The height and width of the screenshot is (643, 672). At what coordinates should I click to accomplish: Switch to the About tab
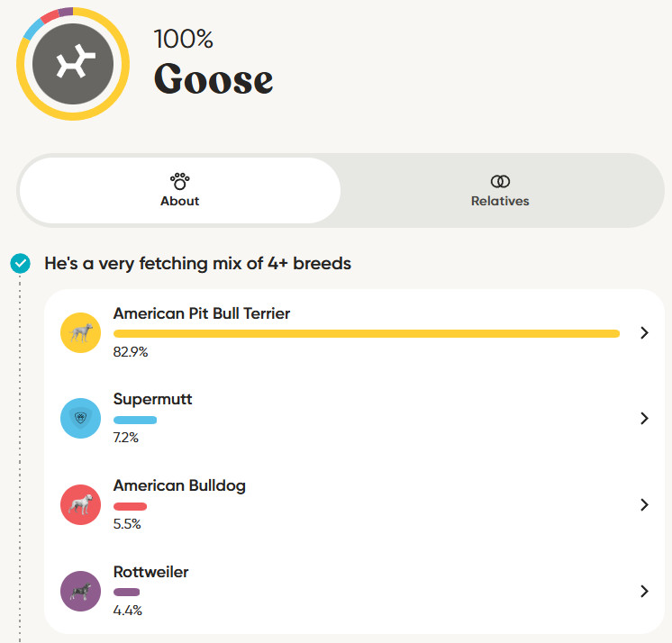pyautogui.click(x=179, y=191)
